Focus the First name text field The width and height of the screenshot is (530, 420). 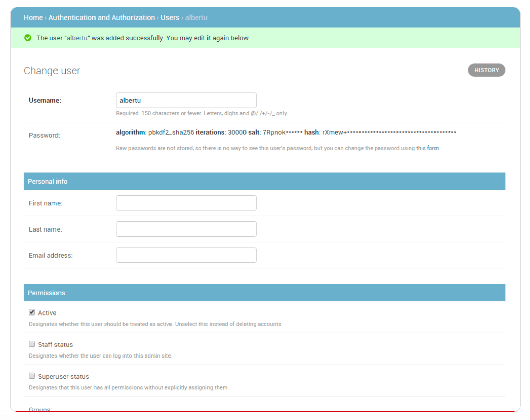(186, 203)
